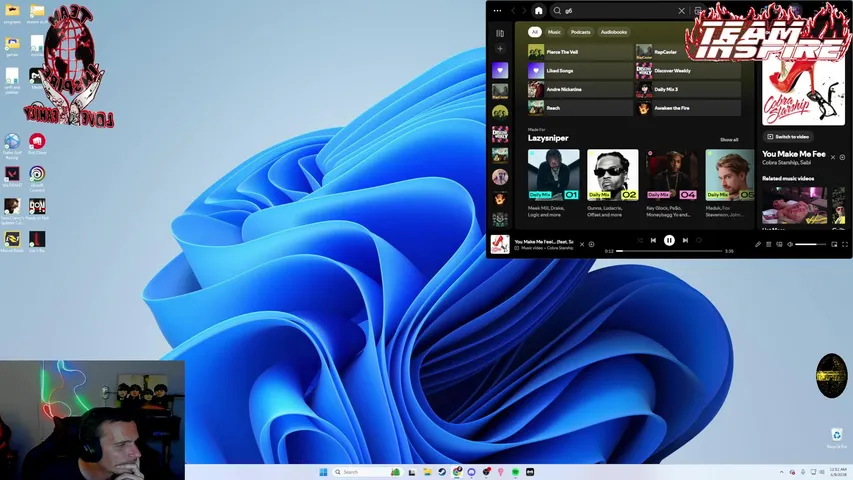853x480 pixels.
Task: Open File Explorer from the taskbar
Action: (428, 472)
